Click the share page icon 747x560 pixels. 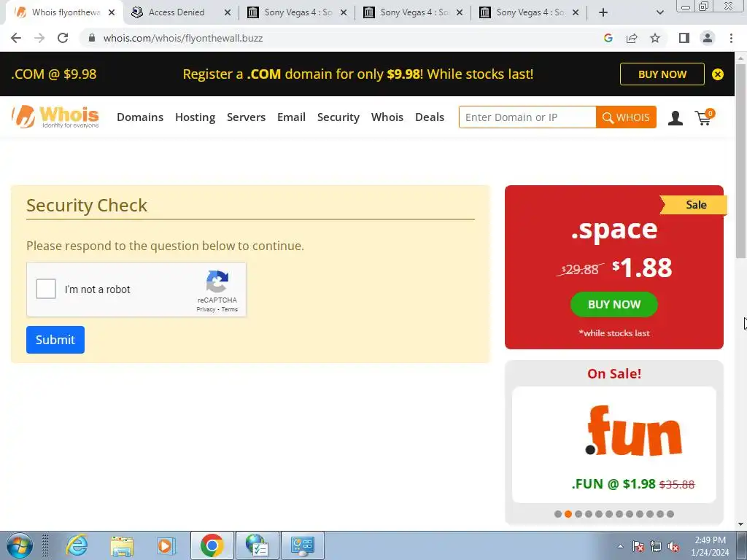point(632,38)
